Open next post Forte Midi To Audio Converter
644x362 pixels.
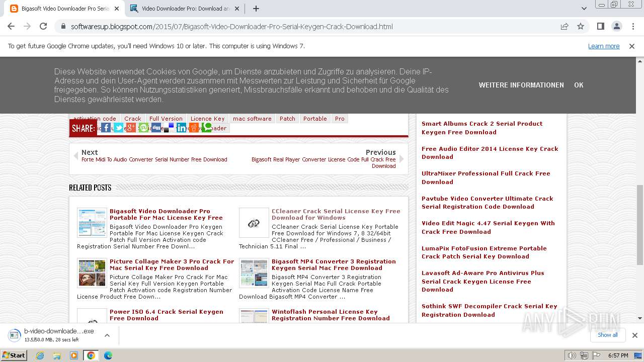pos(154,159)
